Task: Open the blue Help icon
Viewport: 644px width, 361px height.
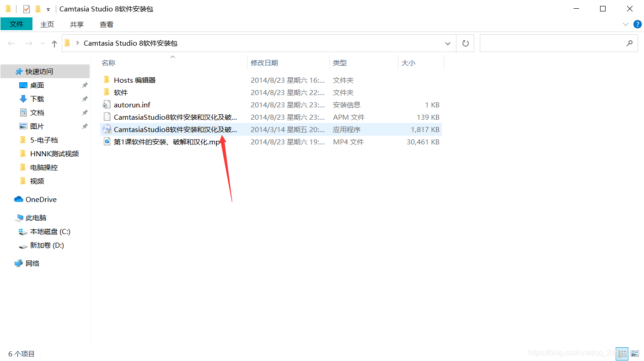Action: (638, 24)
